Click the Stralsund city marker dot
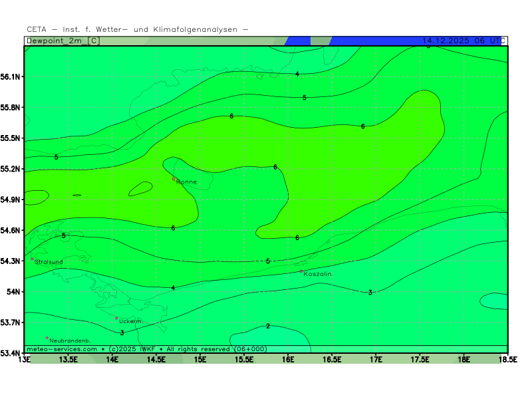The image size is (532, 399). (x=32, y=259)
